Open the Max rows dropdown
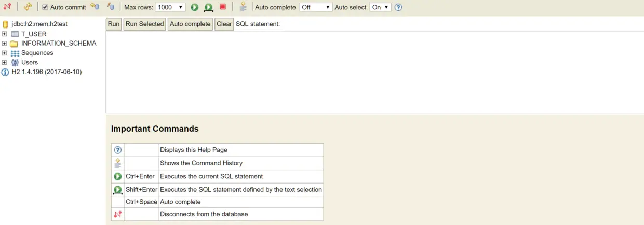The width and height of the screenshot is (644, 225). (170, 7)
